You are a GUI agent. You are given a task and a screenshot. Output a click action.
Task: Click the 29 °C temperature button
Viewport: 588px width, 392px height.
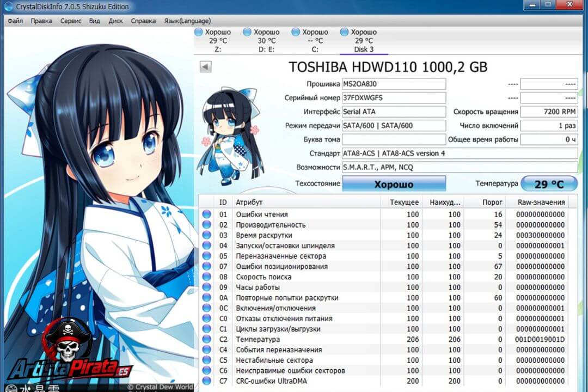[x=549, y=184]
